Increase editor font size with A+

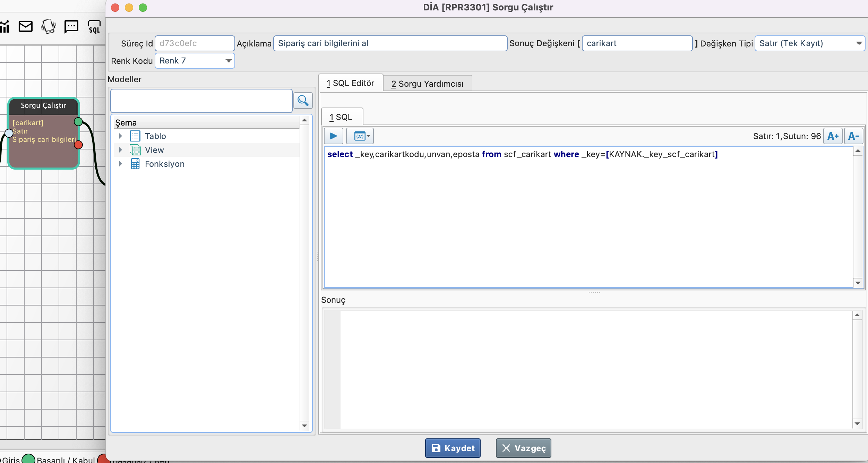point(832,136)
